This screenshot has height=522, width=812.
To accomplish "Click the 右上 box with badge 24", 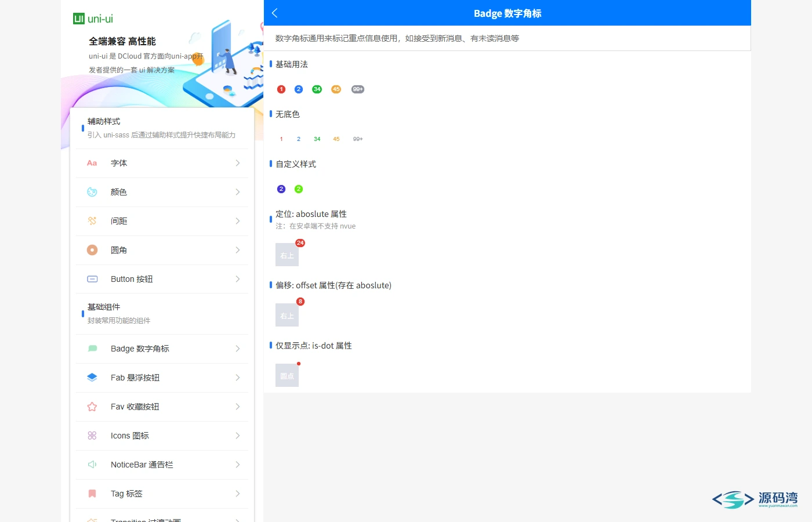I will pyautogui.click(x=287, y=255).
